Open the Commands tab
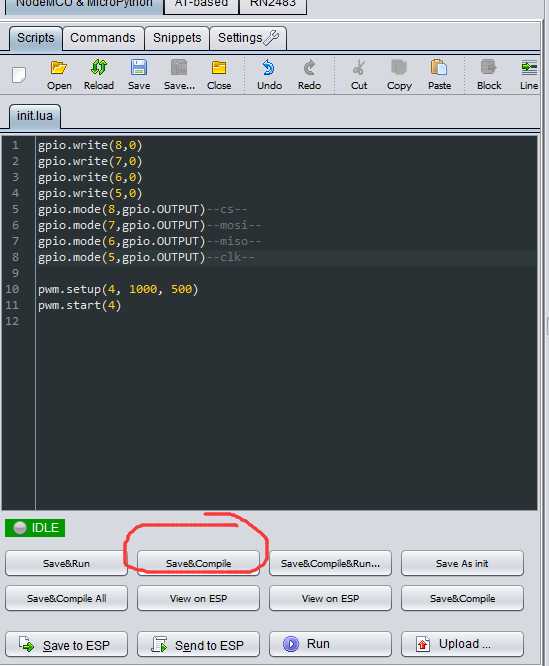549x666 pixels. click(x=103, y=38)
